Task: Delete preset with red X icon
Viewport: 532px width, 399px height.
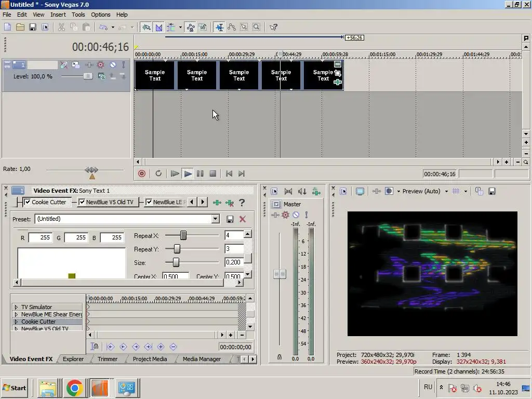Action: coord(243,219)
